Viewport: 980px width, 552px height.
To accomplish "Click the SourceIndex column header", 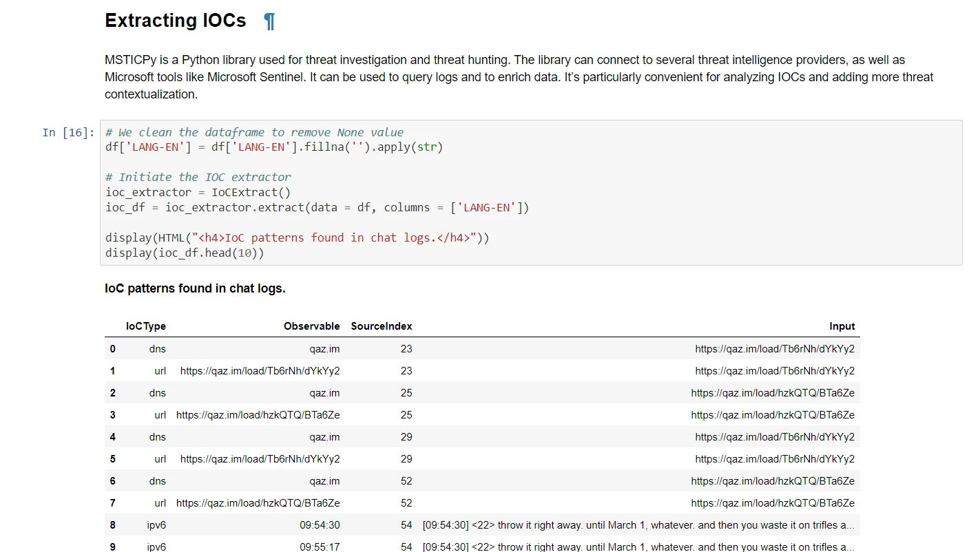I will (382, 326).
